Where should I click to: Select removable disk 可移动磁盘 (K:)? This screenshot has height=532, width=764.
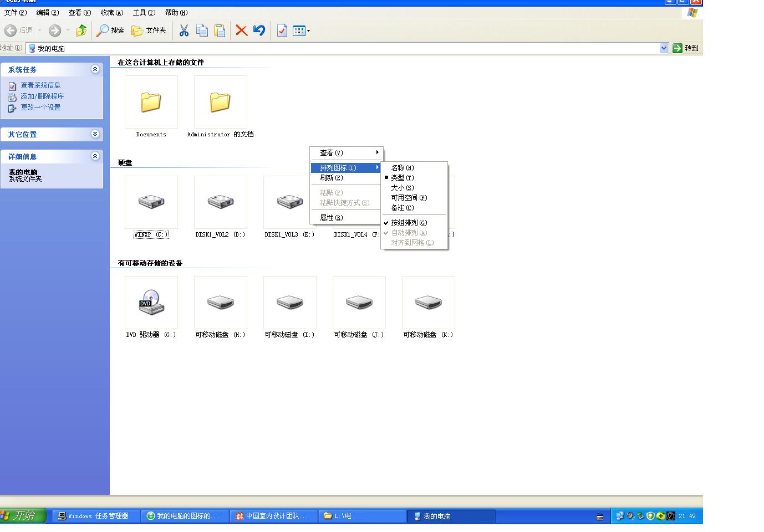coord(428,307)
